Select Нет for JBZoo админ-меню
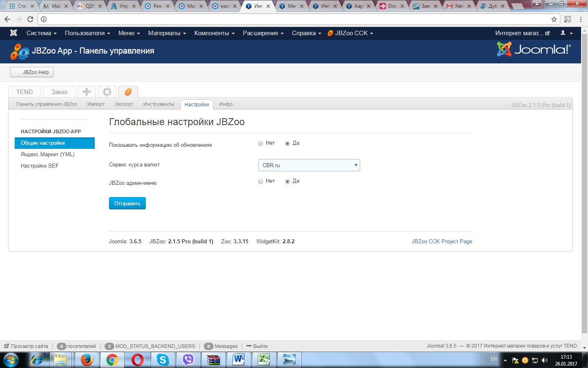Image resolution: width=588 pixels, height=368 pixels. coord(261,182)
